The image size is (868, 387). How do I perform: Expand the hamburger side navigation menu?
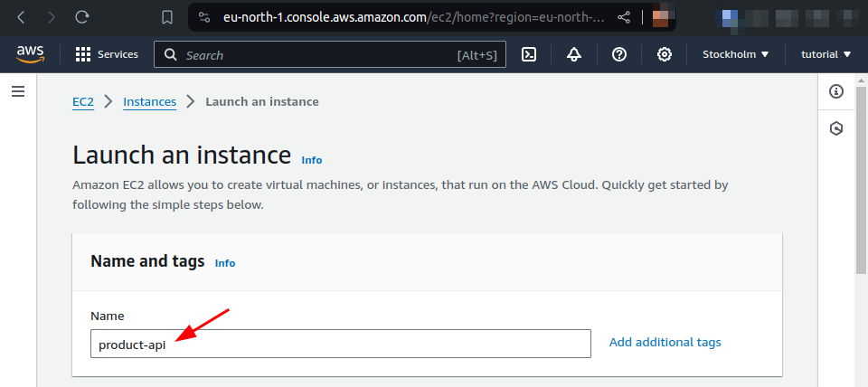click(18, 91)
